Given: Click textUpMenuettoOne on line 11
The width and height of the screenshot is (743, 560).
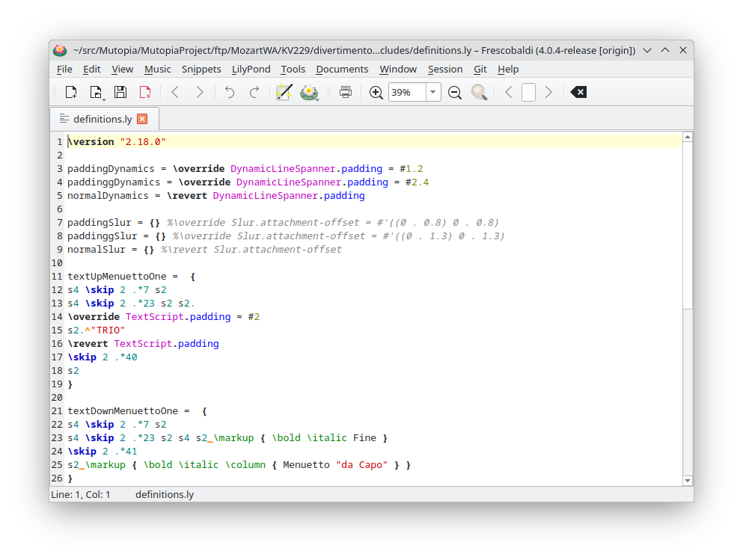Looking at the screenshot, I should pyautogui.click(x=117, y=277).
